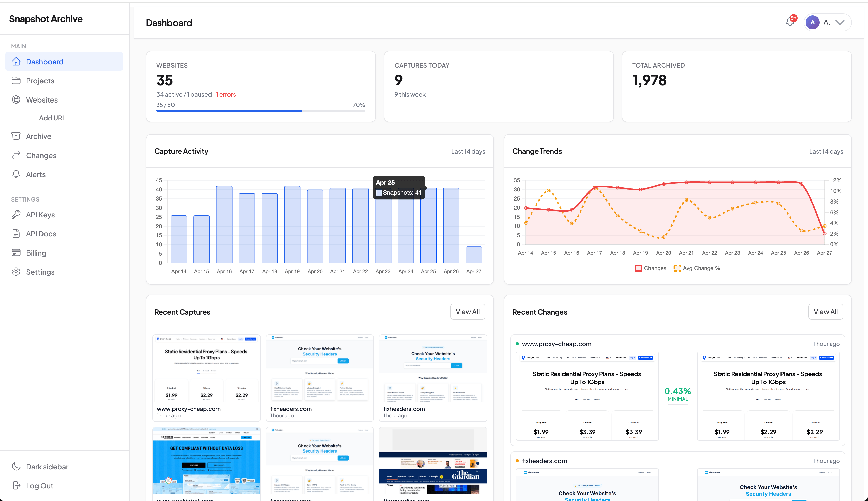Click the Log Out icon
This screenshot has height=501, width=868.
16,485
